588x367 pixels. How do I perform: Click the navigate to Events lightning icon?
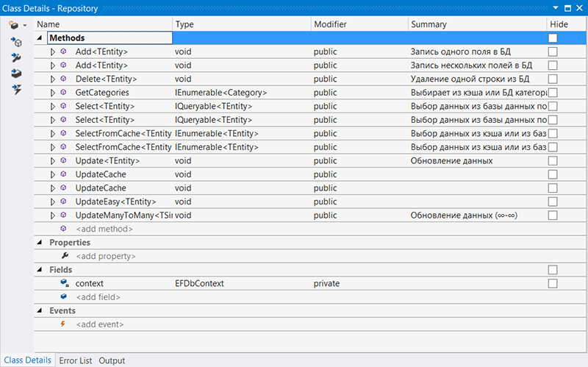(16, 89)
